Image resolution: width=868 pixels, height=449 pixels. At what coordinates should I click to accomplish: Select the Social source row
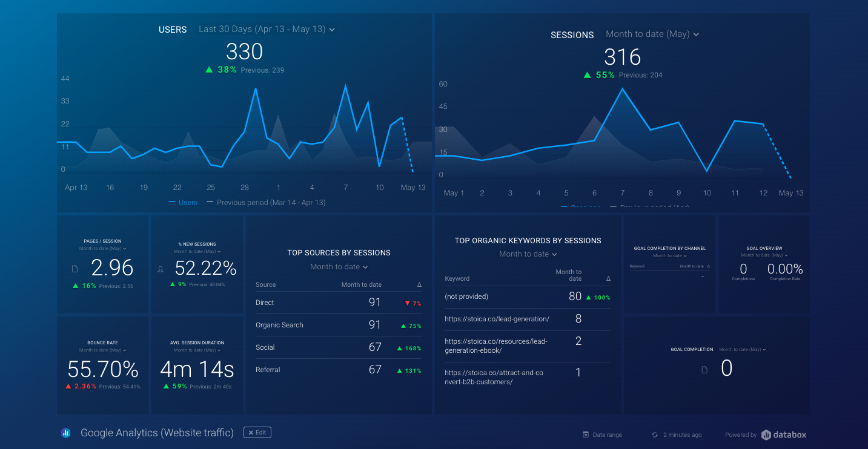point(339,347)
